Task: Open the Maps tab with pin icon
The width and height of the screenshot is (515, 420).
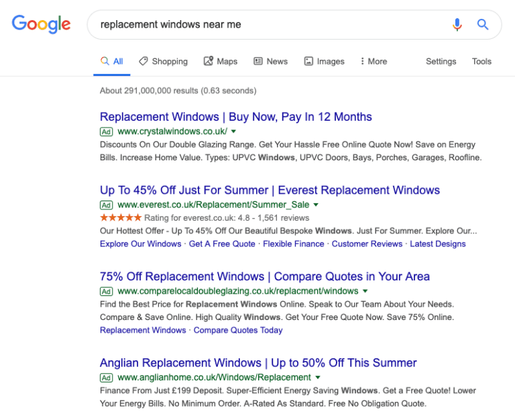Action: pyautogui.click(x=221, y=62)
